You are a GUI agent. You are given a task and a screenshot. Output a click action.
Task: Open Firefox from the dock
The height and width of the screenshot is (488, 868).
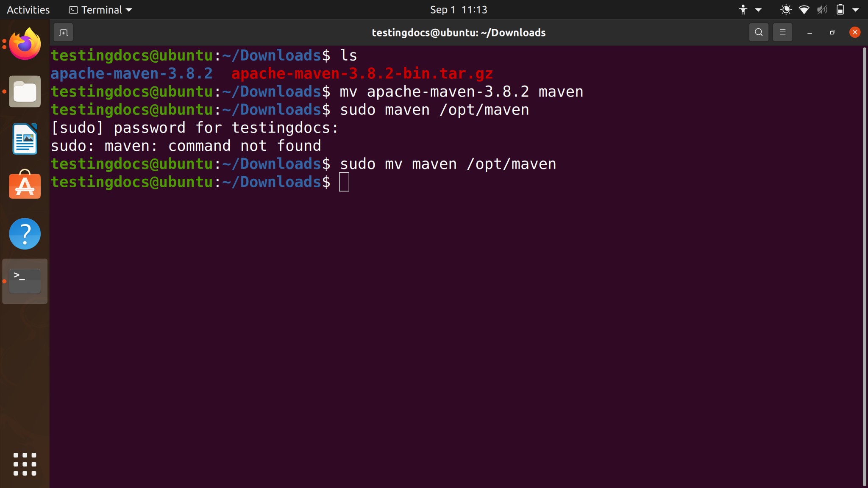[24, 44]
